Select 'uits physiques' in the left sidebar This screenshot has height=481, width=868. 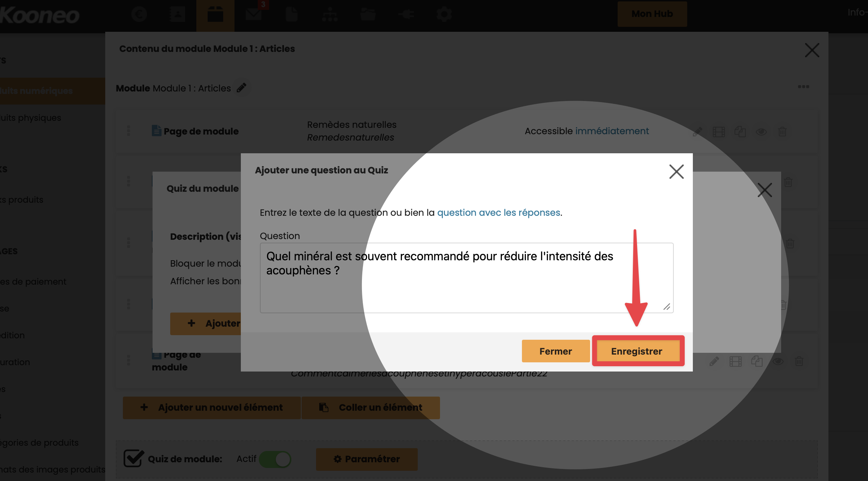(x=31, y=118)
